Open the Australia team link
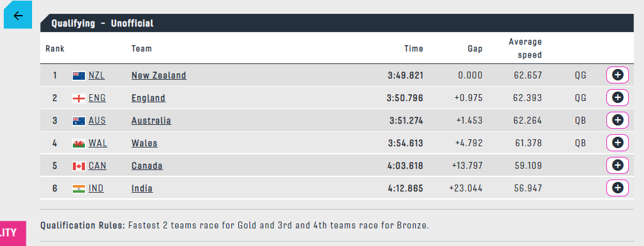The image size is (644, 246). coord(151,120)
